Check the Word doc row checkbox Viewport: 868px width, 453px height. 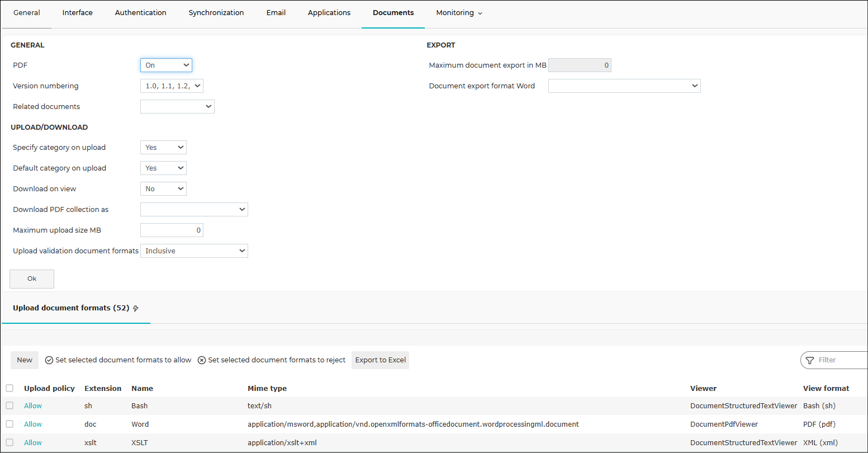[x=10, y=424]
